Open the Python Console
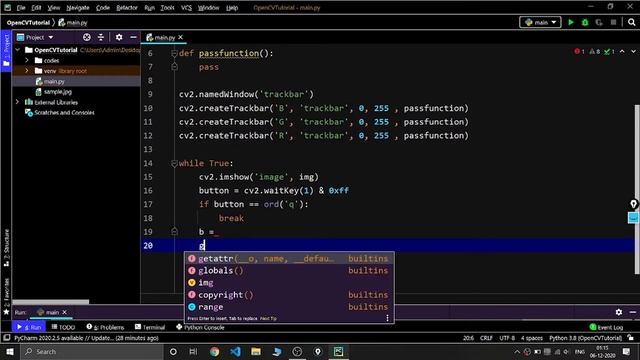The width and height of the screenshot is (640, 360). click(200, 327)
